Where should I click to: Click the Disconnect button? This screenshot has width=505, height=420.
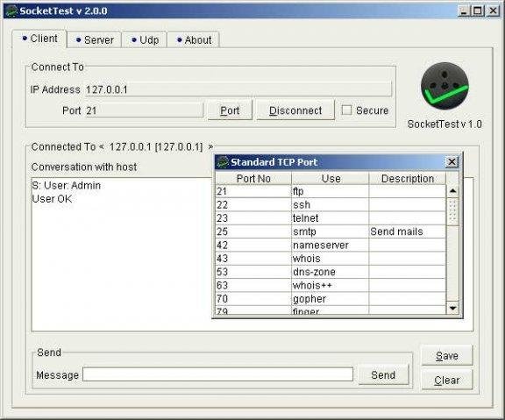295,110
